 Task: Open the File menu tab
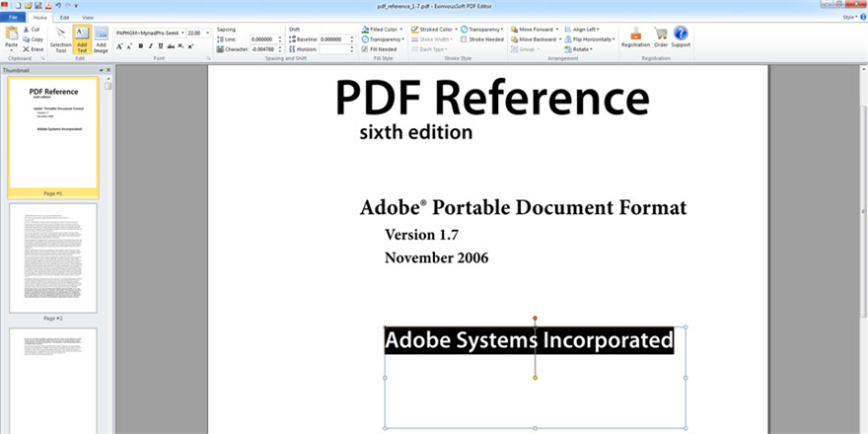[x=14, y=18]
